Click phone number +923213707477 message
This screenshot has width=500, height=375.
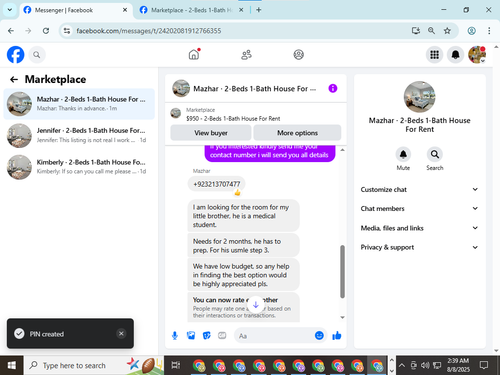pos(217,184)
